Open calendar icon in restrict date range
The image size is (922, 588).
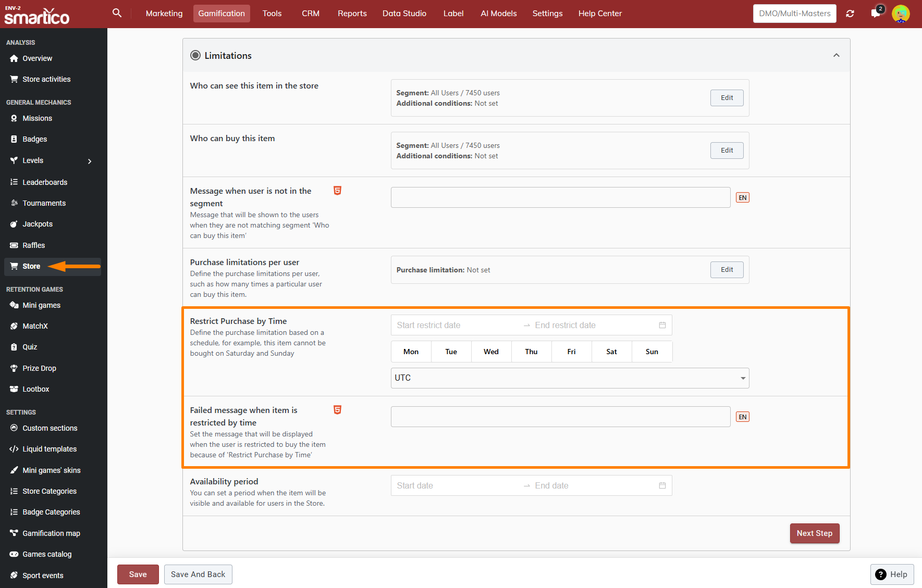(662, 325)
